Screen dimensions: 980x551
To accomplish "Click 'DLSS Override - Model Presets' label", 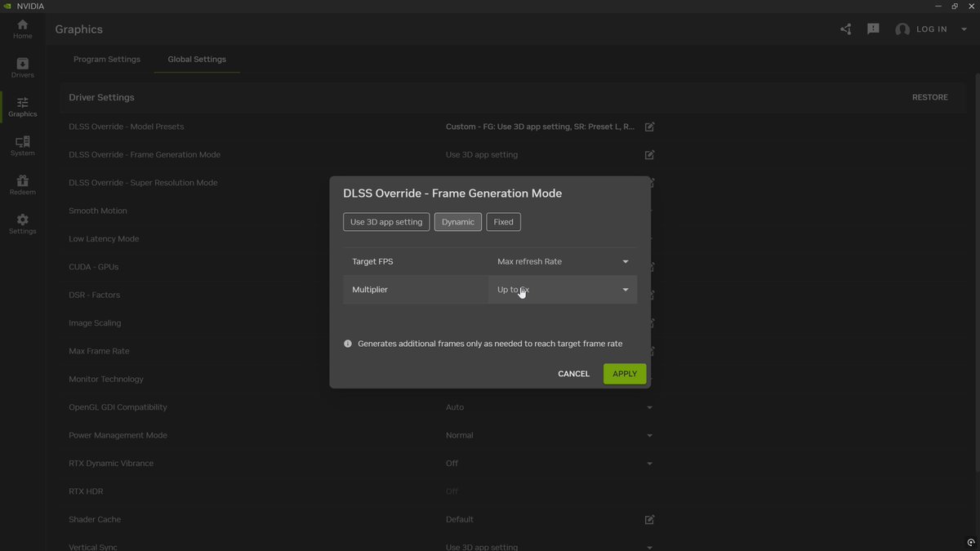I will click(127, 127).
